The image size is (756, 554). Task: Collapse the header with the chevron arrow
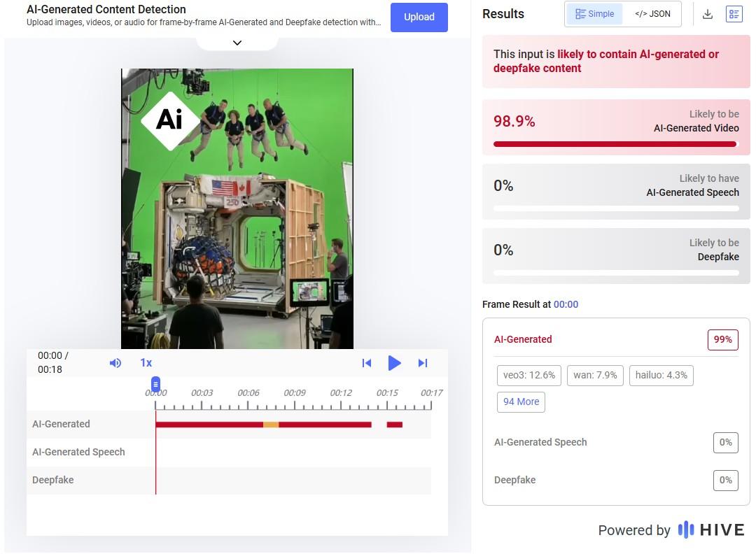pyautogui.click(x=237, y=43)
